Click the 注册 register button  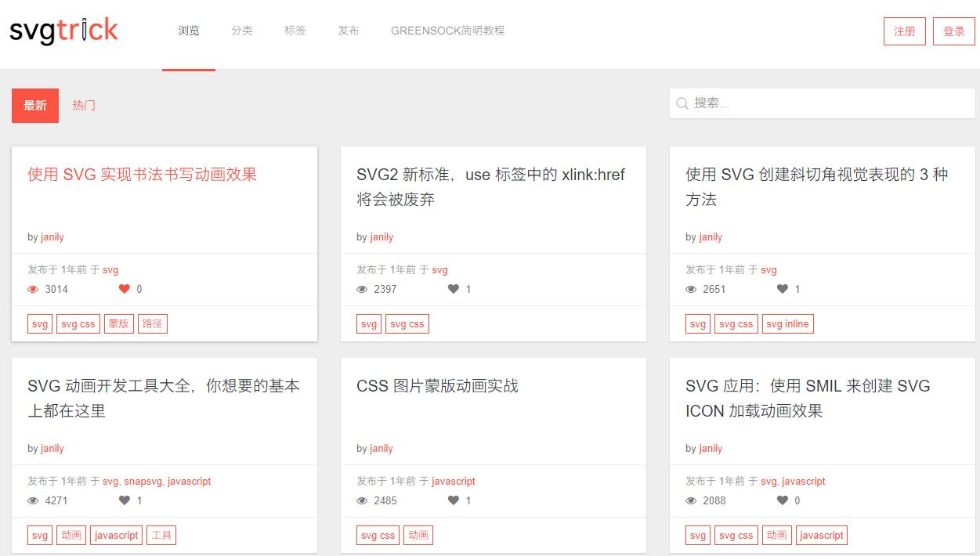(905, 31)
